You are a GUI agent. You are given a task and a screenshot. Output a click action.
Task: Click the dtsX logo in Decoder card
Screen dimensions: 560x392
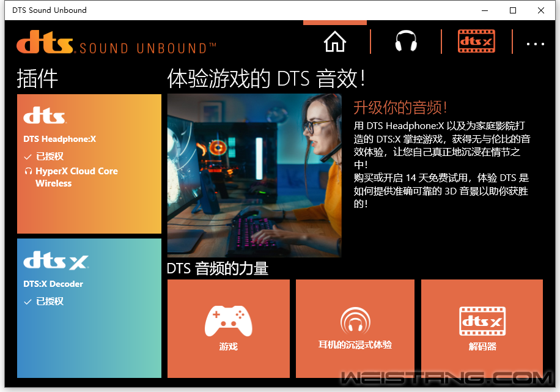tap(56, 260)
